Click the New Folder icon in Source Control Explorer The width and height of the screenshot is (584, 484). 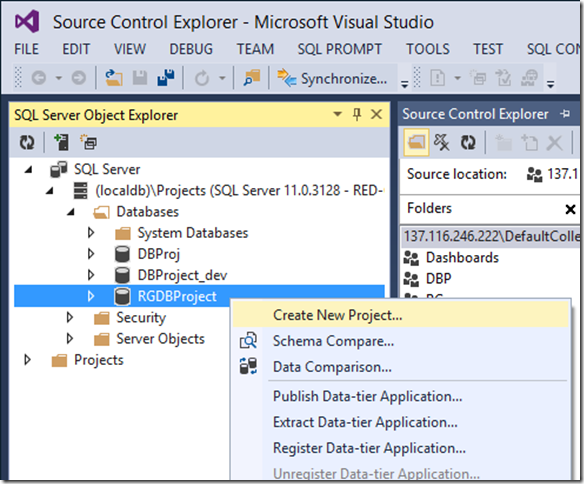(503, 142)
